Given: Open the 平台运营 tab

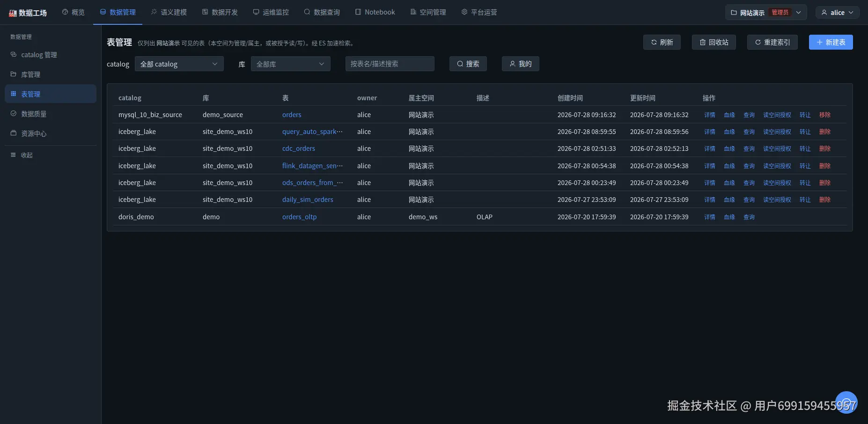Looking at the screenshot, I should pyautogui.click(x=479, y=12).
